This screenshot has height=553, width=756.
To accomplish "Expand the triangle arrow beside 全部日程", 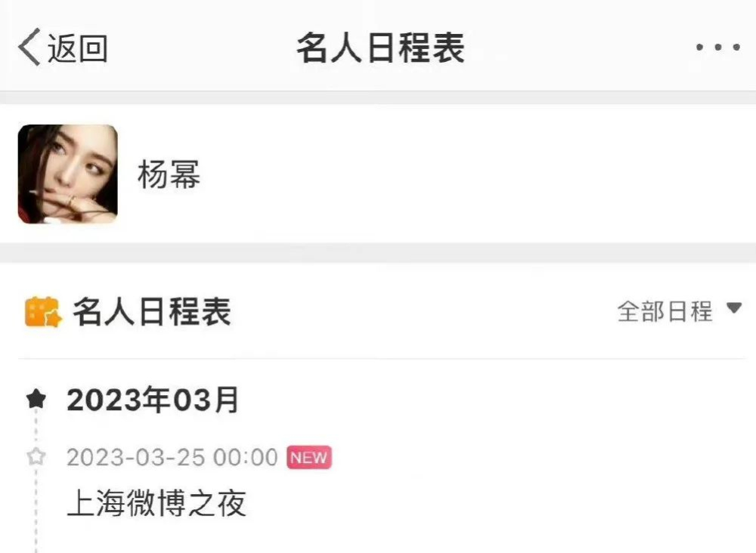I will [734, 307].
